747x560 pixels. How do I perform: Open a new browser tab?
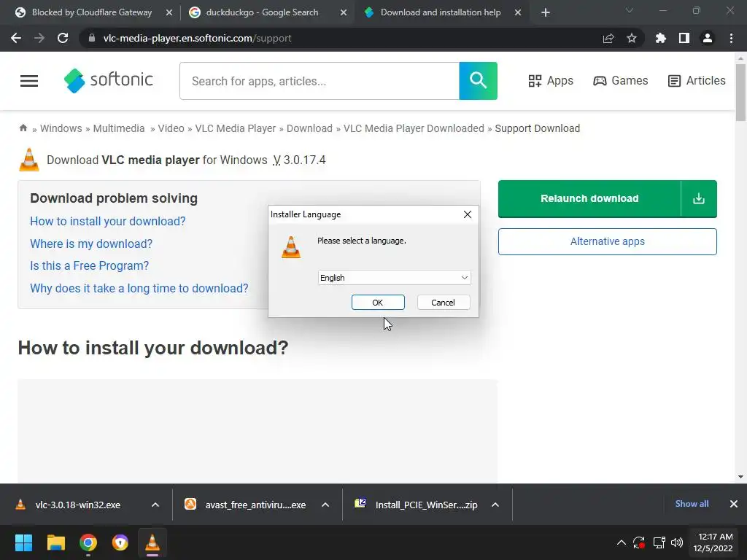coord(546,13)
